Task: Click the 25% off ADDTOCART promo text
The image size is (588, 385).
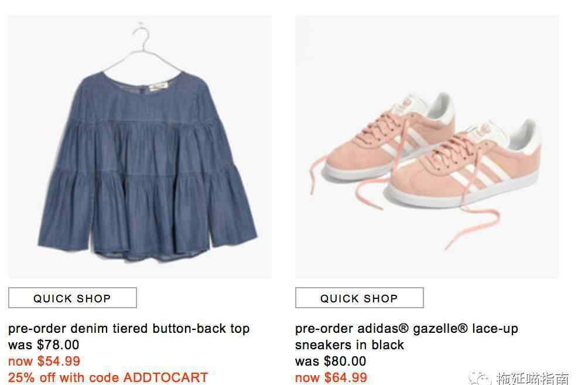Action: tap(108, 377)
